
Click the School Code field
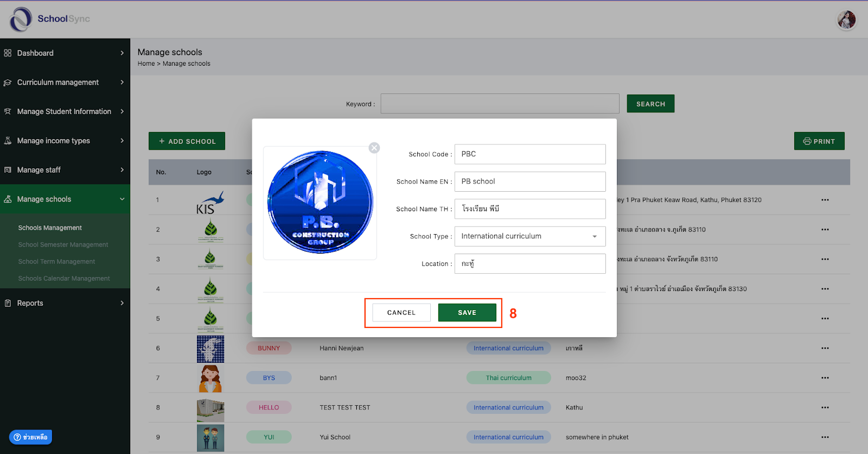point(530,154)
